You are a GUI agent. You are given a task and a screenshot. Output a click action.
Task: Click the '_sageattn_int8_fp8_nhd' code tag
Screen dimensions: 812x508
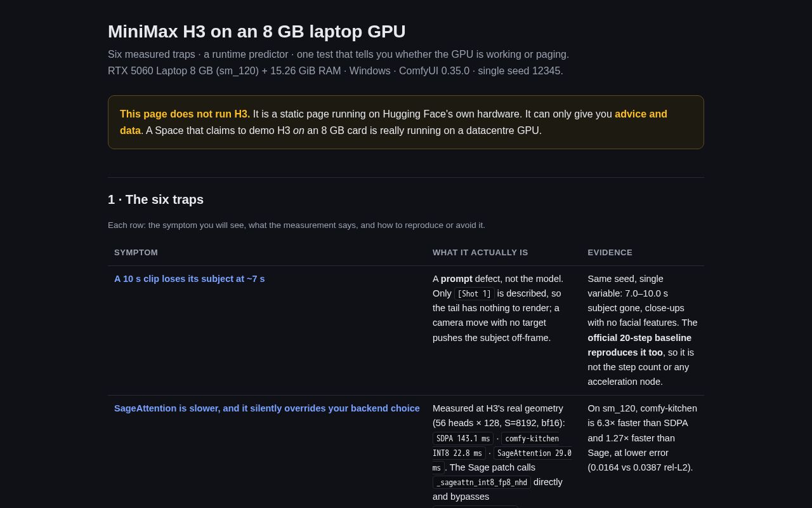[481, 483]
